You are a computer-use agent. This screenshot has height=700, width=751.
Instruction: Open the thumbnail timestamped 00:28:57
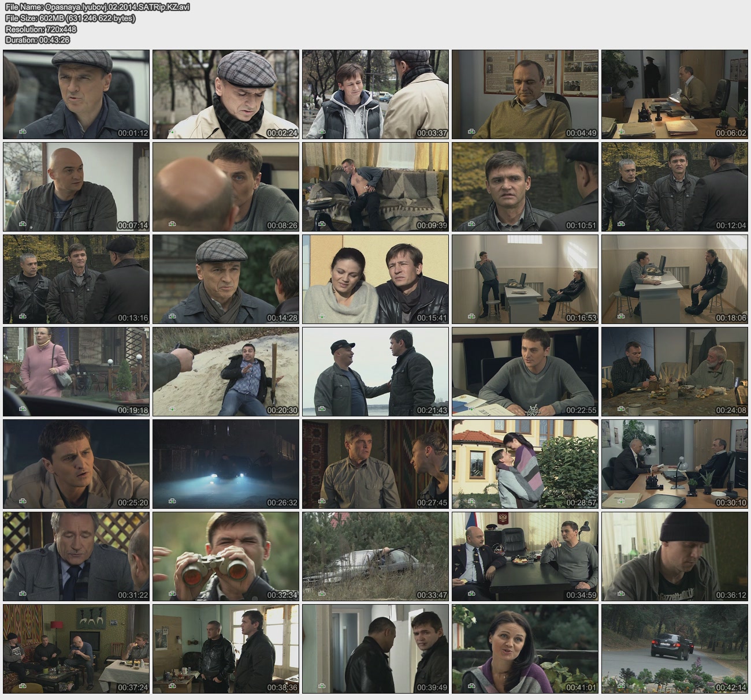coord(525,464)
